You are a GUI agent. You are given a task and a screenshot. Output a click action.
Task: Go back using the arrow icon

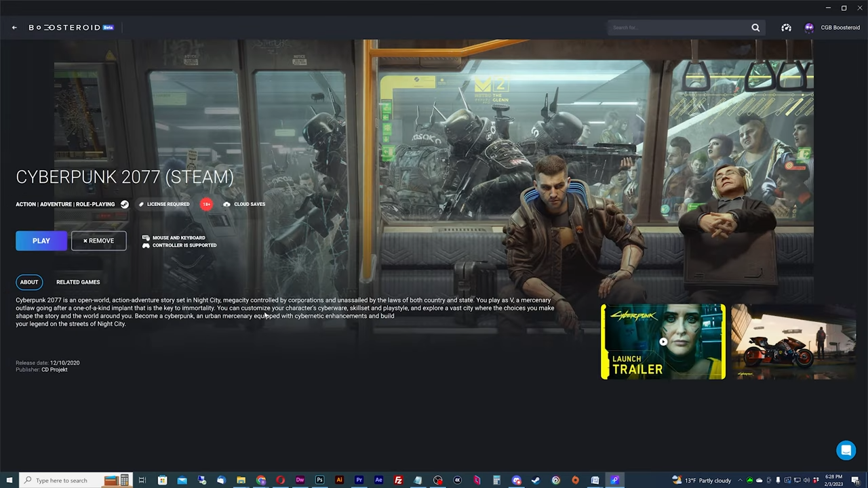[14, 28]
